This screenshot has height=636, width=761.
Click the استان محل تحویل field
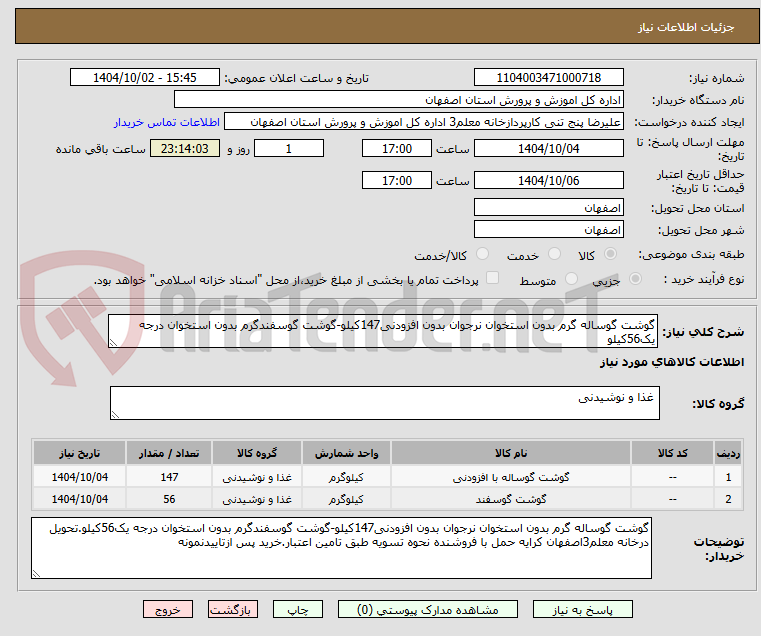[548, 208]
